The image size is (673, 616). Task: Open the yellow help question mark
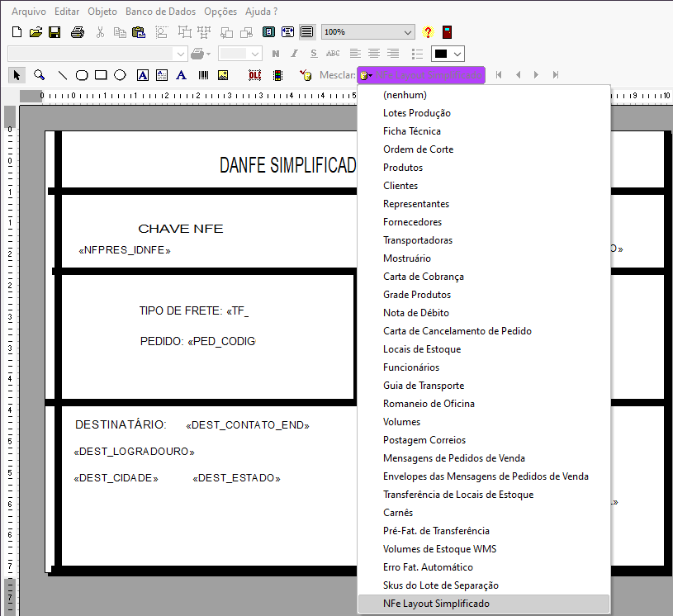point(428,32)
